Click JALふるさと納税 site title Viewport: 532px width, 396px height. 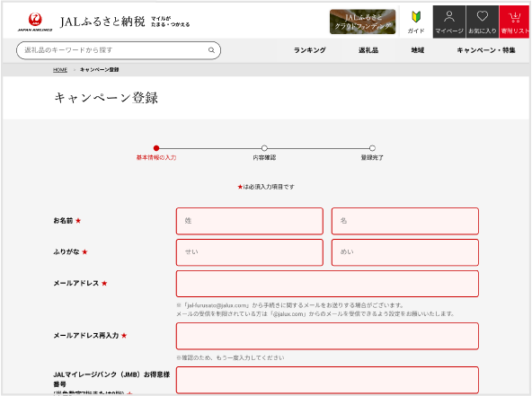(102, 22)
